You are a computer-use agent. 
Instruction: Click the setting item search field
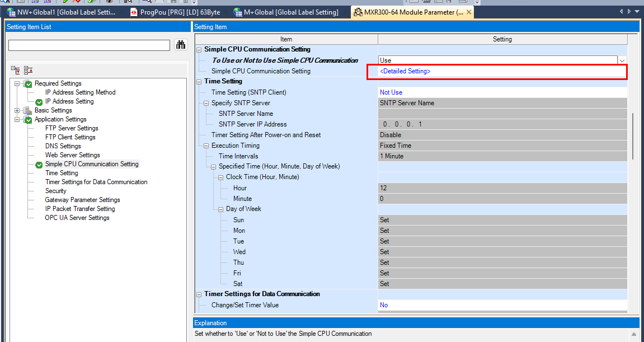point(89,45)
